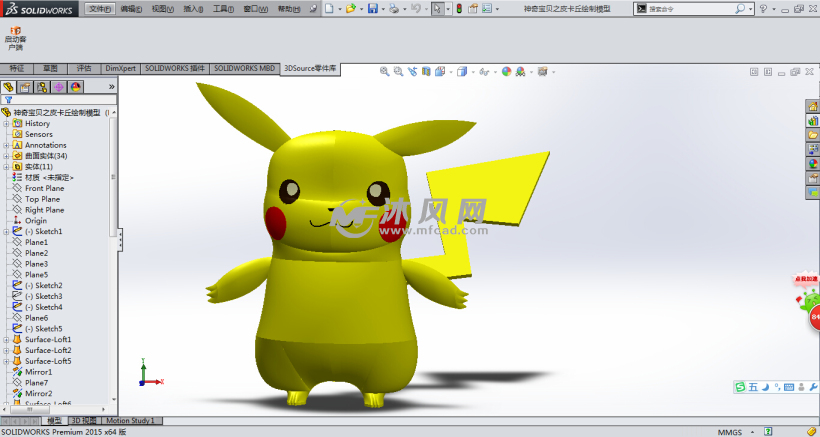This screenshot has width=820, height=437.
Task: Save the model with the floppy disk icon
Action: [373, 8]
